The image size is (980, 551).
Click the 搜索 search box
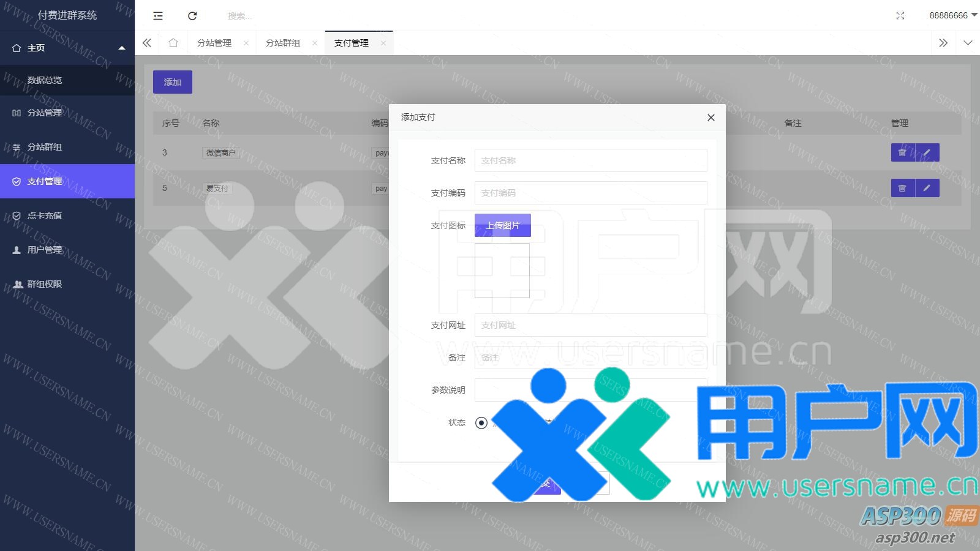point(240,16)
